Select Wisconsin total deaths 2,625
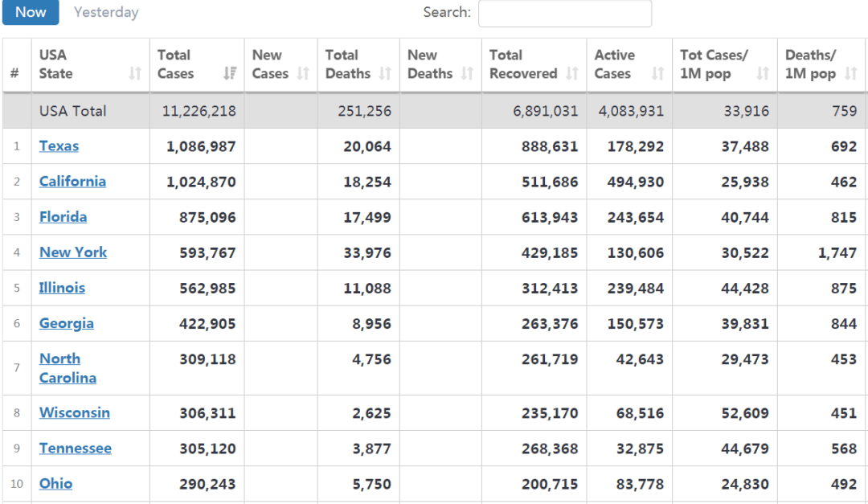The height and width of the screenshot is (504, 868). pos(372,413)
